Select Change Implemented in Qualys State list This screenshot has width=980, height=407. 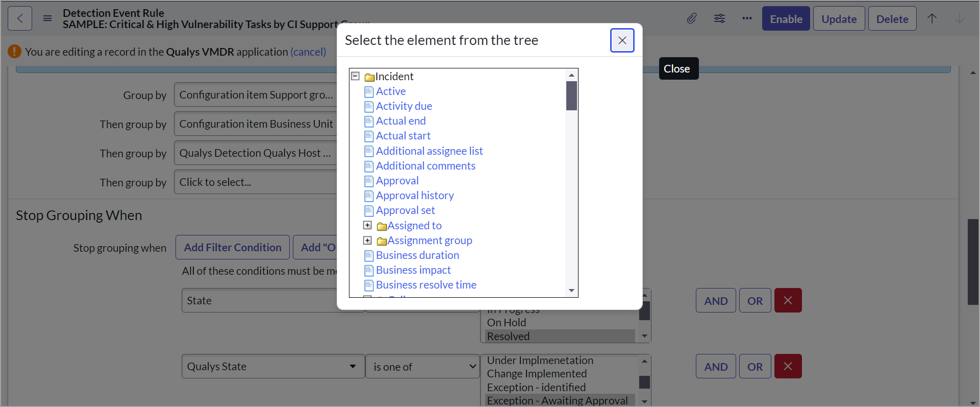pyautogui.click(x=560, y=374)
